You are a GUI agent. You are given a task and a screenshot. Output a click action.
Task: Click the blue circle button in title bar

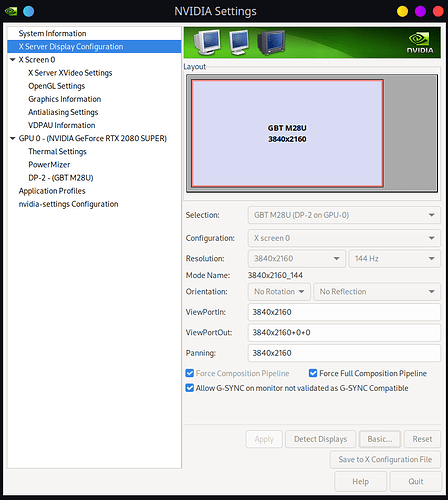point(29,11)
